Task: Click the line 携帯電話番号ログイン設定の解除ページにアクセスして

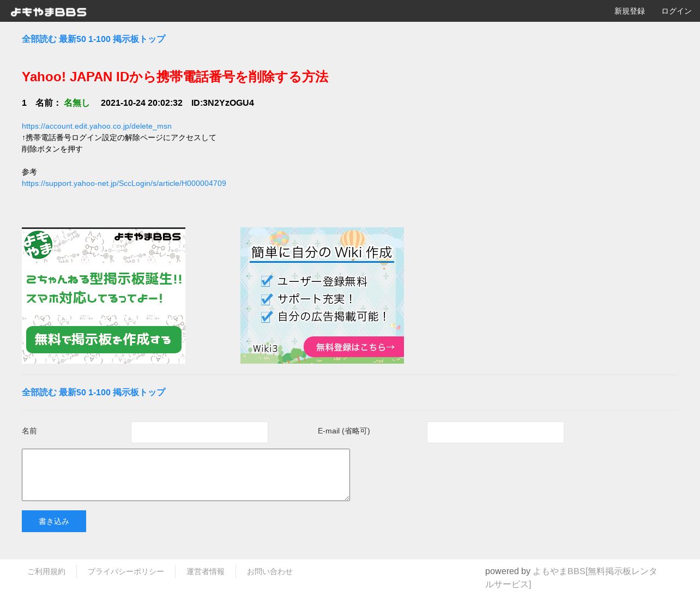Action: (x=119, y=137)
